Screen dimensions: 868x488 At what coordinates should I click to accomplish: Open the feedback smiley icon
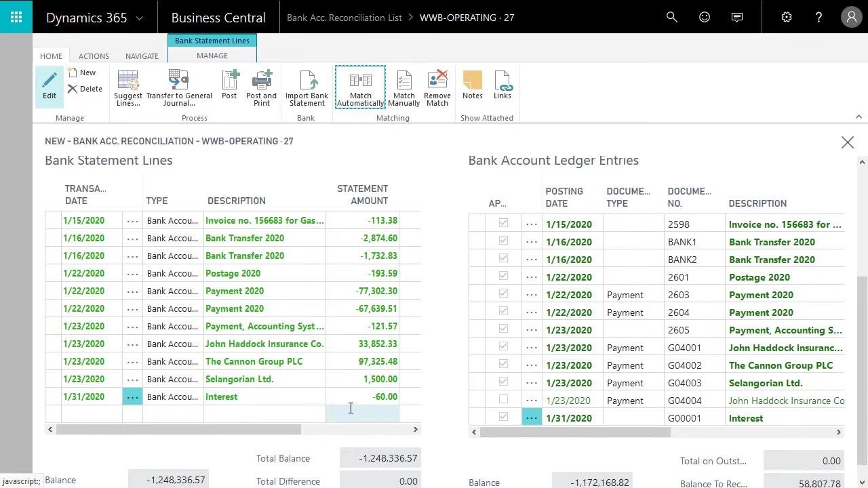pyautogui.click(x=705, y=17)
